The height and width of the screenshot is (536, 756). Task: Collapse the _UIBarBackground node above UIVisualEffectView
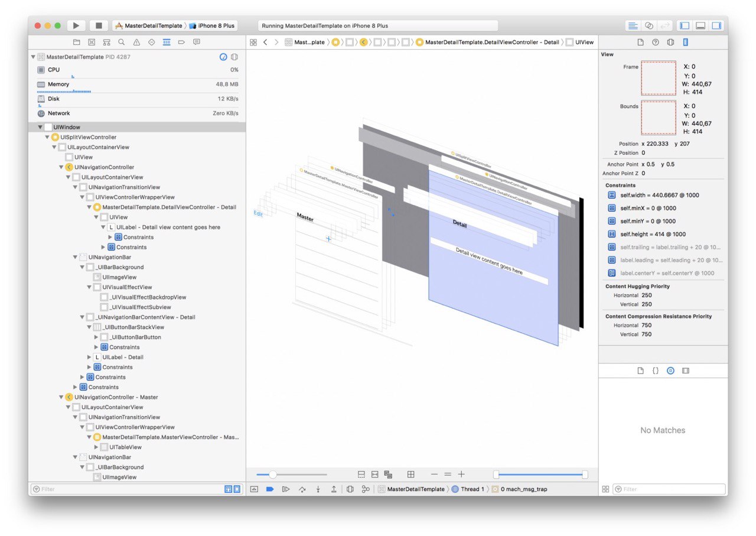[83, 267]
